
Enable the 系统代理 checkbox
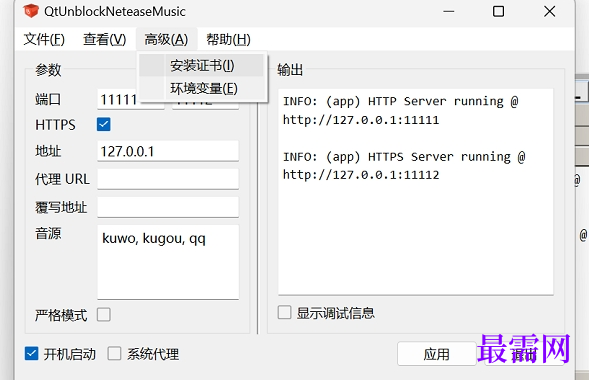pyautogui.click(x=114, y=354)
